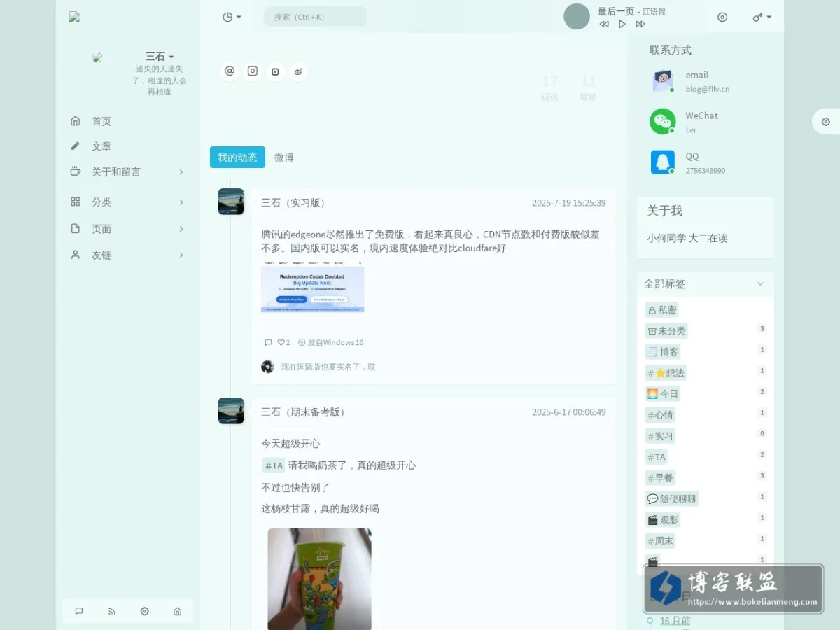Open the Instagram social icon

[253, 71]
